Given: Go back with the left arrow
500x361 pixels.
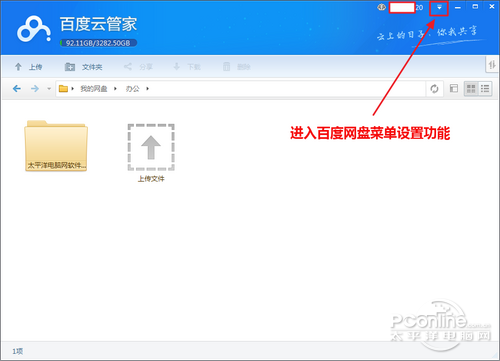Looking at the screenshot, I should point(17,89).
